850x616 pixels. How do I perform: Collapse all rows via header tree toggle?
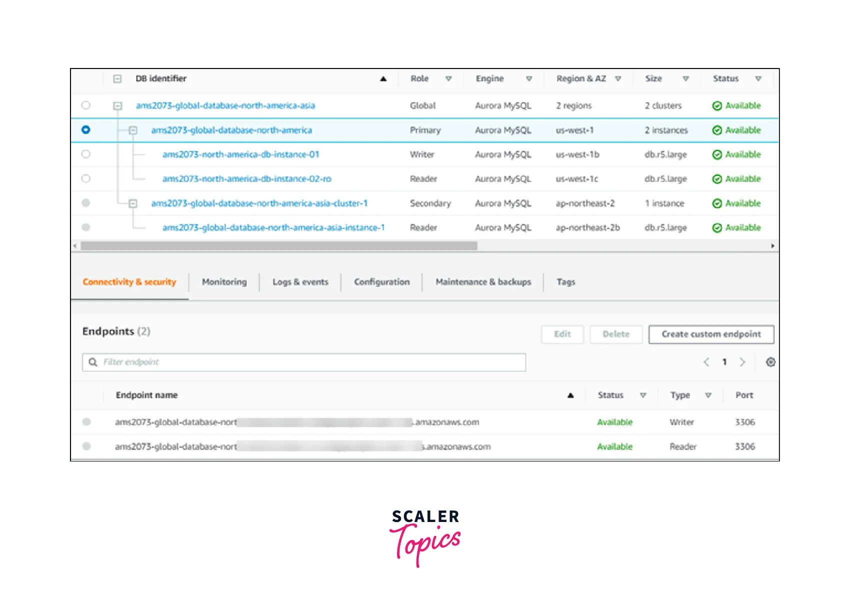coord(117,79)
